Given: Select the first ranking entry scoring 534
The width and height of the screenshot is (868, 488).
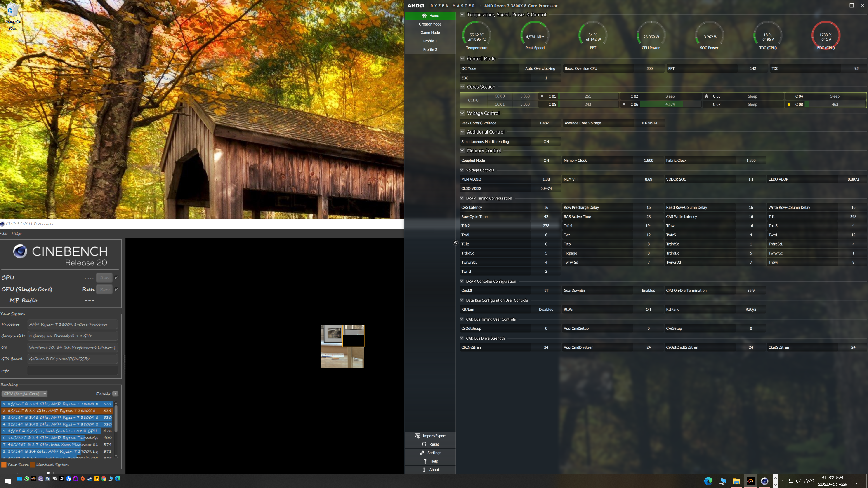Looking at the screenshot, I should coord(57,404).
